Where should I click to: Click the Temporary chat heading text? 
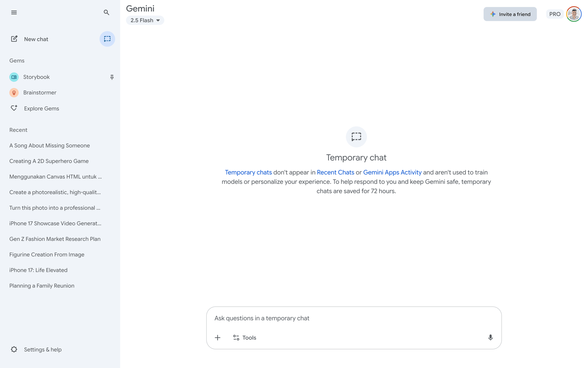[356, 158]
